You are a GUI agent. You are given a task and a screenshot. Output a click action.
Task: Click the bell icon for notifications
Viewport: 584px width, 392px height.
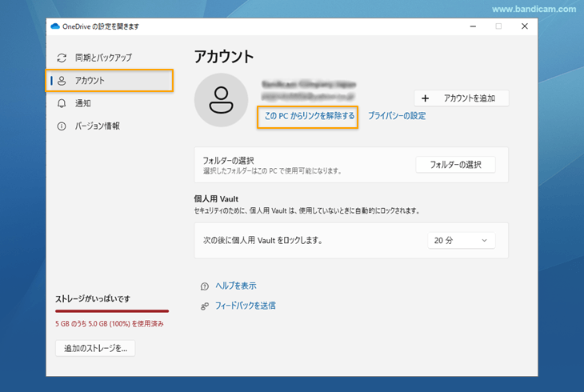tap(62, 103)
